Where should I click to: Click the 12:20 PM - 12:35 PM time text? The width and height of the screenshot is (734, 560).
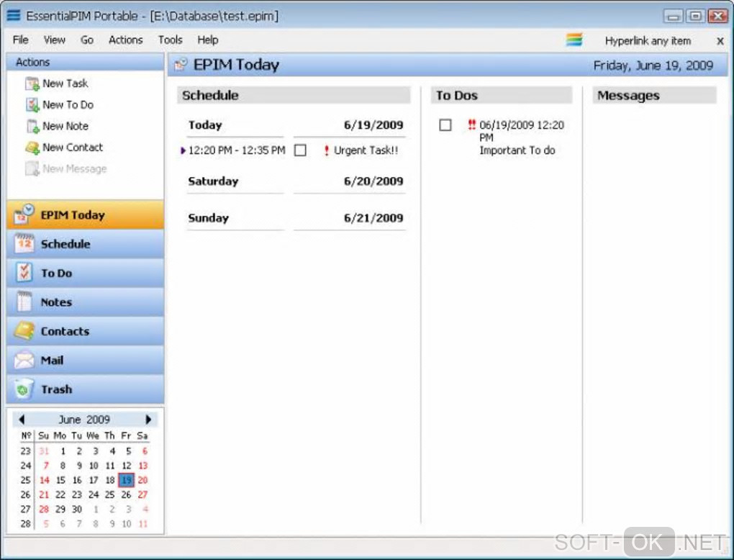coord(237,150)
